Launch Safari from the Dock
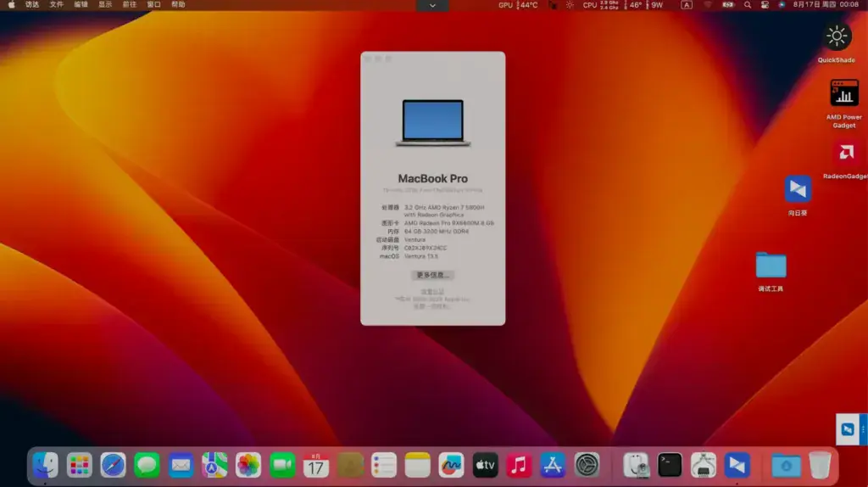This screenshot has height=487, width=868. click(113, 465)
